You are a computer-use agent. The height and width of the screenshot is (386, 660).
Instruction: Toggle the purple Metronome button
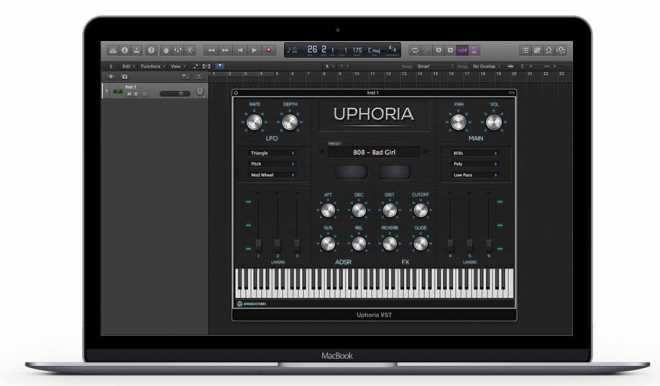pyautogui.click(x=474, y=51)
